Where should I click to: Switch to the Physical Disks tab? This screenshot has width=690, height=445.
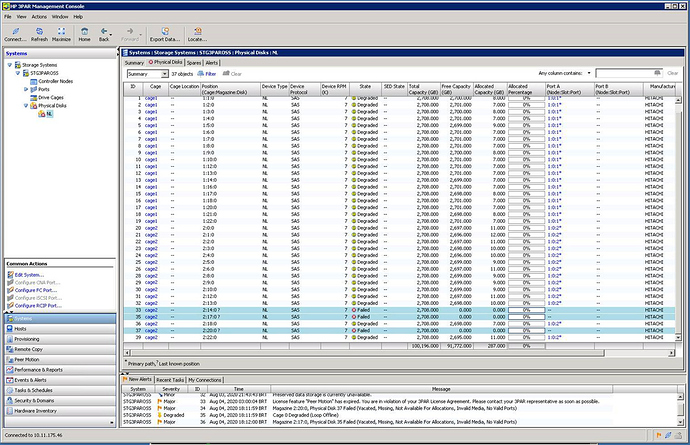165,63
